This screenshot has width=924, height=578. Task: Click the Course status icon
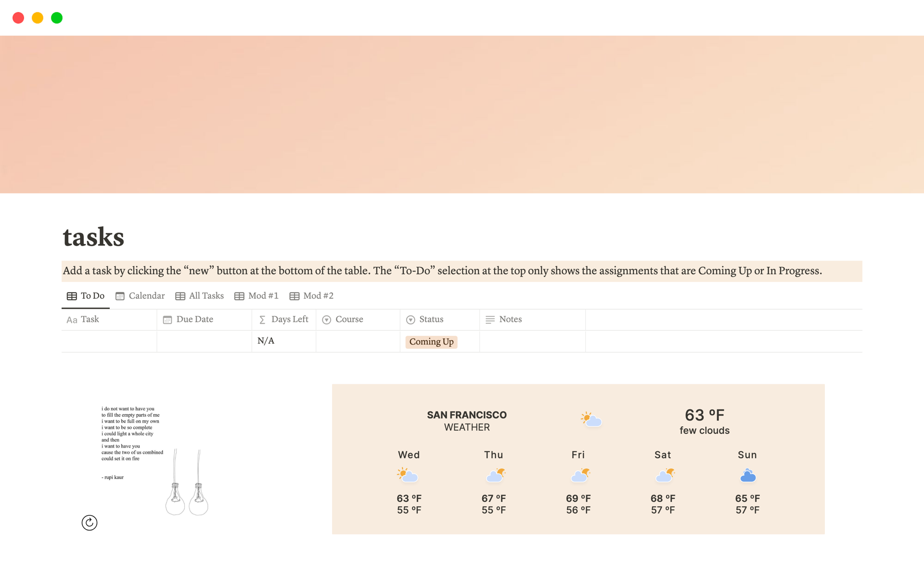click(x=327, y=319)
